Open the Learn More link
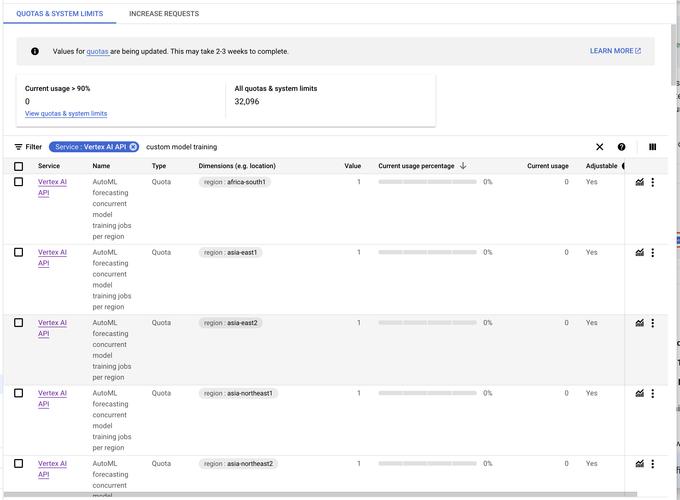This screenshot has width=680, height=500. tap(615, 51)
